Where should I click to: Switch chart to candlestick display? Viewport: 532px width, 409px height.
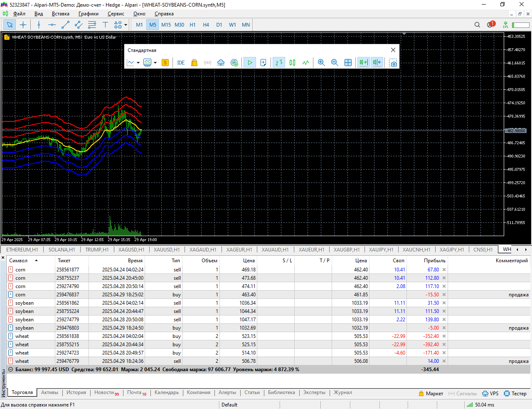(x=293, y=63)
